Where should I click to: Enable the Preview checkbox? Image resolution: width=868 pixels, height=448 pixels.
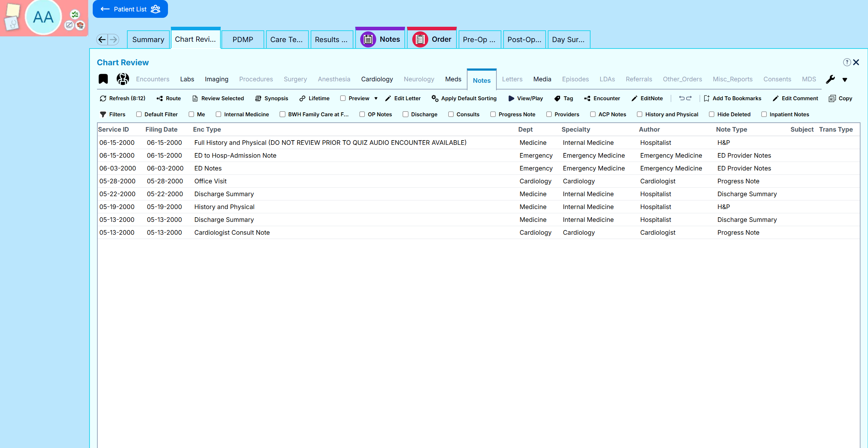tap(343, 98)
